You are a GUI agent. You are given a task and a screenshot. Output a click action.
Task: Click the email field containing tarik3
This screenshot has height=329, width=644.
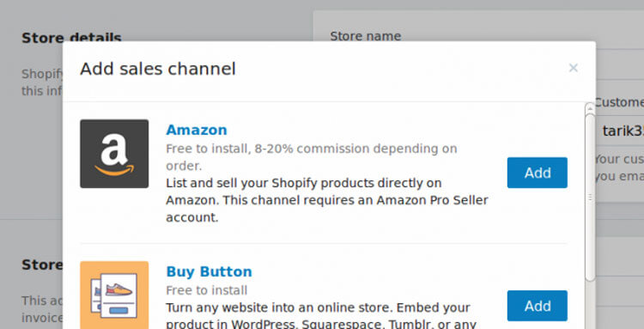[x=620, y=131]
